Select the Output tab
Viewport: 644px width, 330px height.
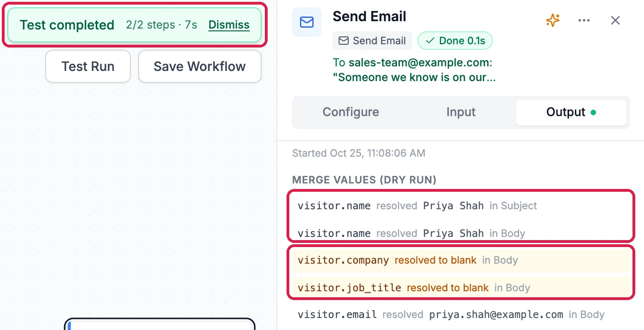pos(571,112)
